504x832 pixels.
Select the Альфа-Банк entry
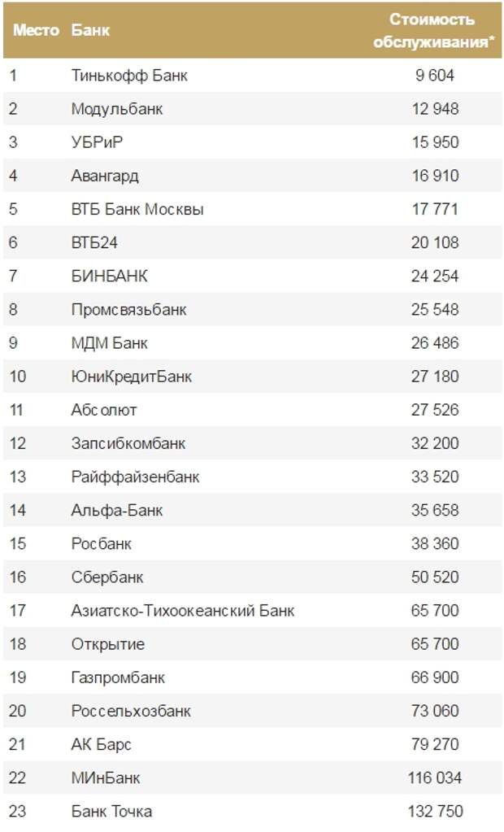pos(117,510)
